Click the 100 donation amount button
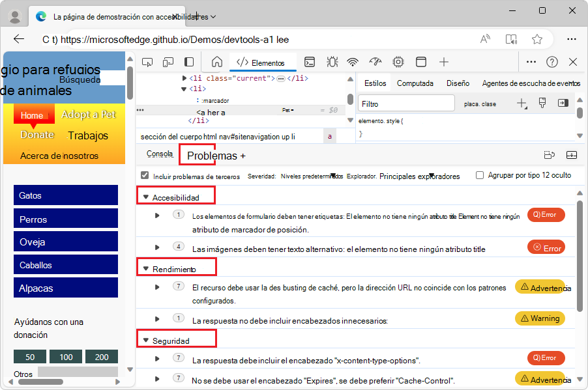This screenshot has width=588, height=390. click(66, 357)
